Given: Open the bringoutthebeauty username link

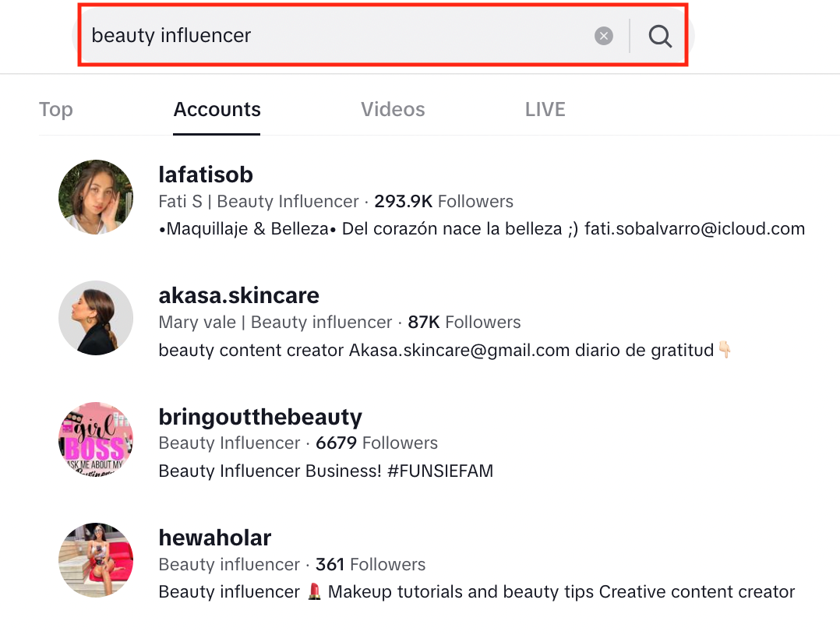Looking at the screenshot, I should point(260,417).
